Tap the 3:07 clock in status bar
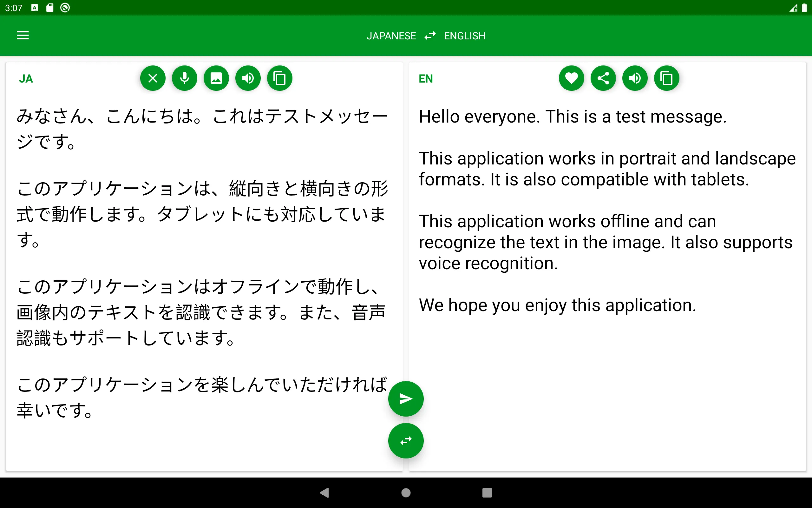The height and width of the screenshot is (508, 812). (13, 8)
